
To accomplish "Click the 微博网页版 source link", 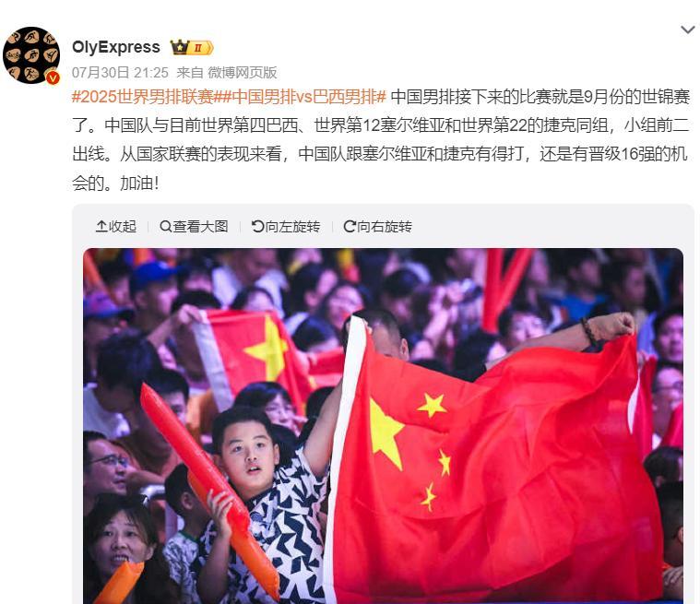I will [x=243, y=72].
